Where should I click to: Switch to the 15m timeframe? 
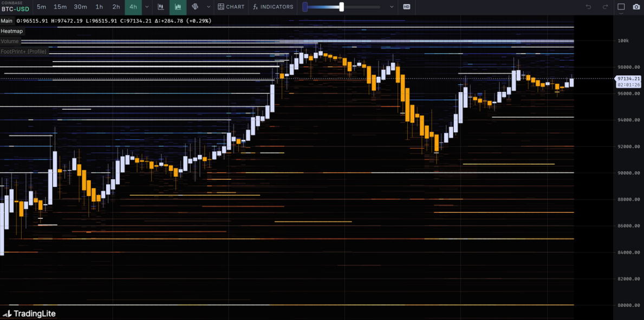(60, 7)
